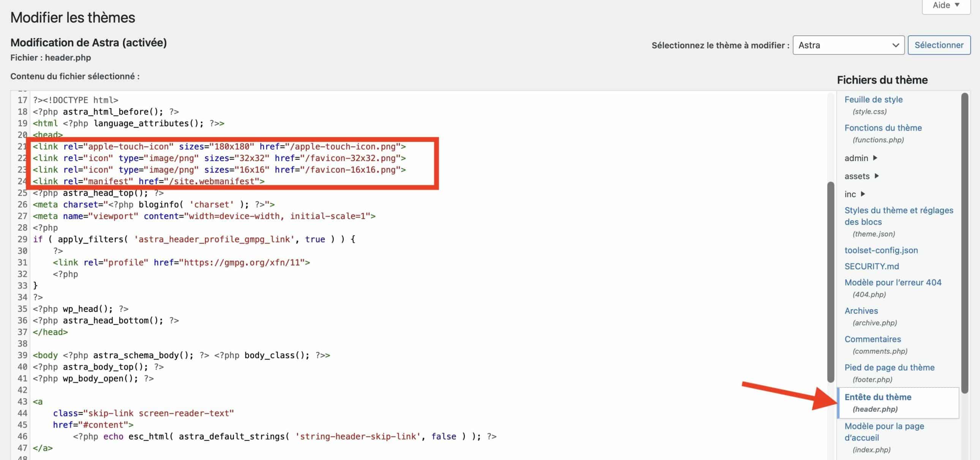Expand the assets folder

tap(861, 176)
